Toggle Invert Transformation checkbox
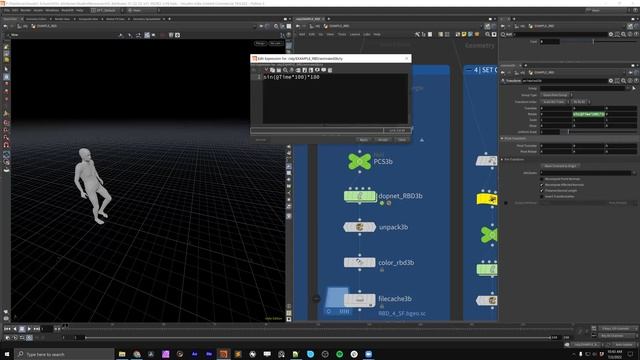The width and height of the screenshot is (640, 360). pyautogui.click(x=542, y=196)
